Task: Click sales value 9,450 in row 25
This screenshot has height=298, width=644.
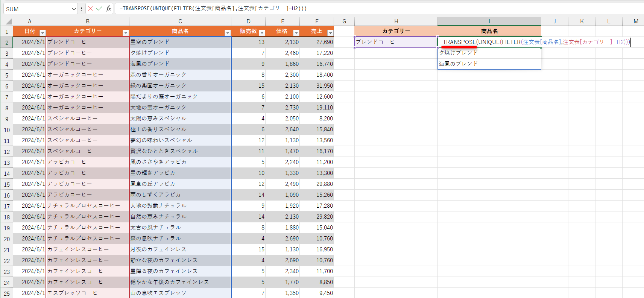Action: (317, 293)
